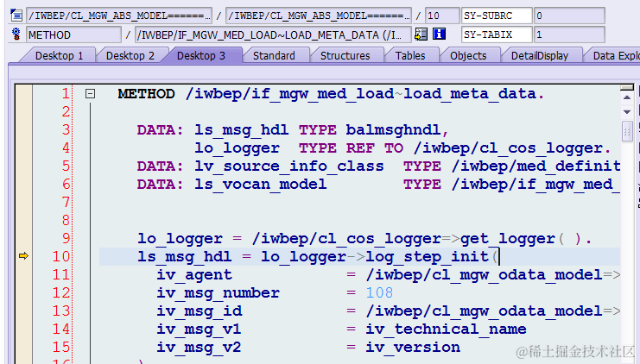Viewport: 640px width, 364px height.
Task: Click iv_msg_id parameter on line 13
Action: [200, 311]
